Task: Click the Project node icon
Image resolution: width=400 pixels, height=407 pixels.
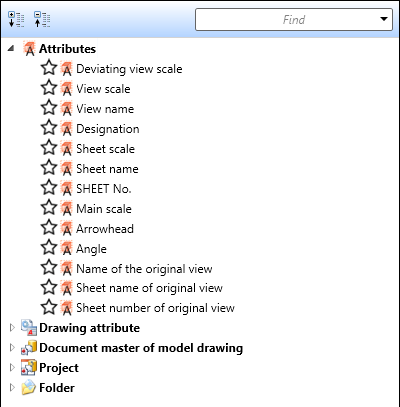Action: [x=29, y=368]
